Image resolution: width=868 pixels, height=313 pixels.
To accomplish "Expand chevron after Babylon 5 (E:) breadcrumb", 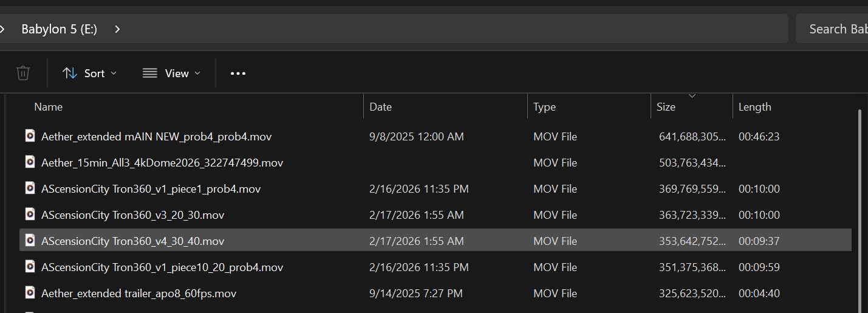I will click(x=117, y=29).
